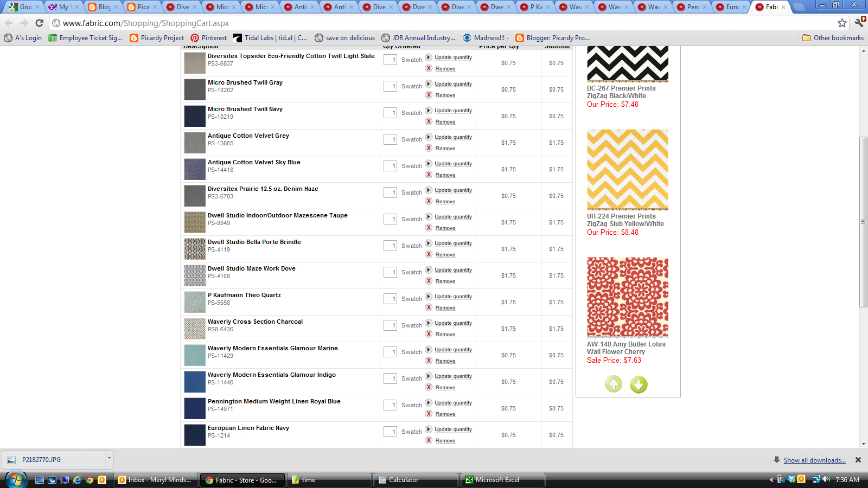Click the AW-148 Amy Butler Lotus link

(x=626, y=348)
